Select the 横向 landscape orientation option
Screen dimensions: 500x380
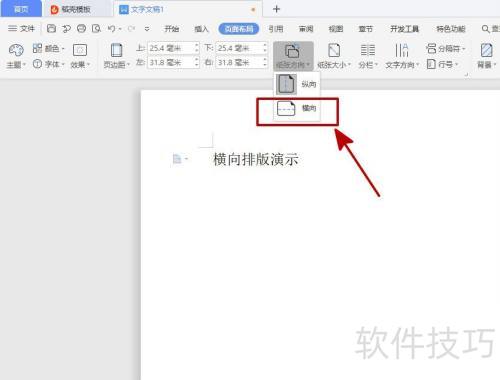296,108
